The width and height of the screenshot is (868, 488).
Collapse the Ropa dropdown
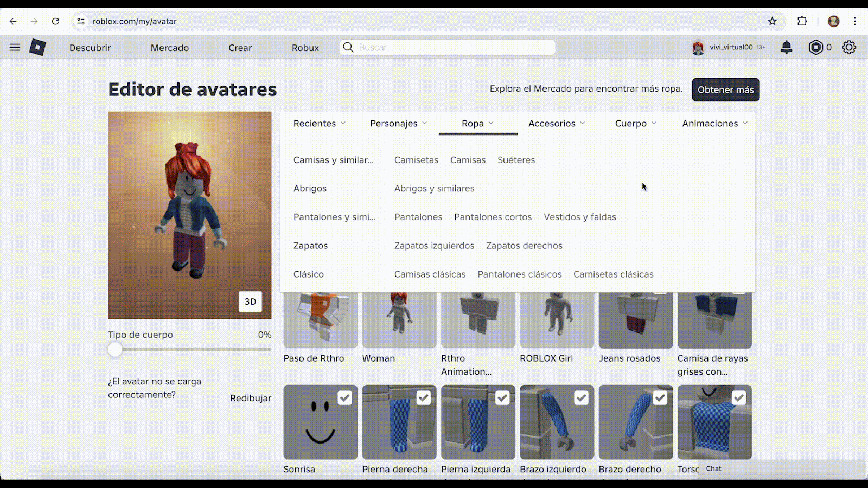point(478,123)
